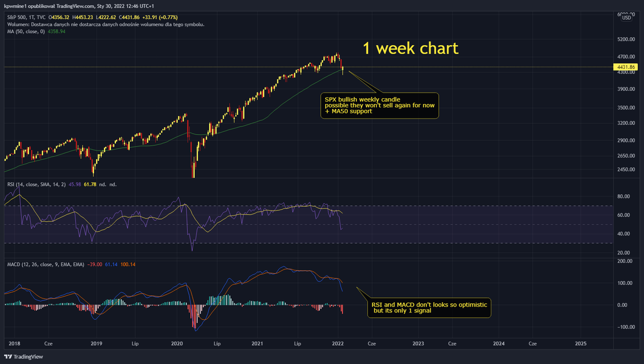This screenshot has width=644, height=364.
Task: Click the 2450.00 price axis label
Action: click(x=625, y=170)
